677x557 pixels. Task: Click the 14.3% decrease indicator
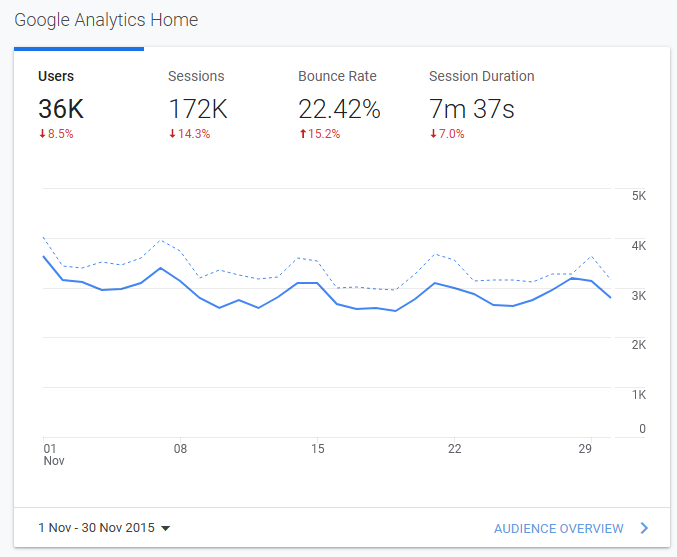189,134
